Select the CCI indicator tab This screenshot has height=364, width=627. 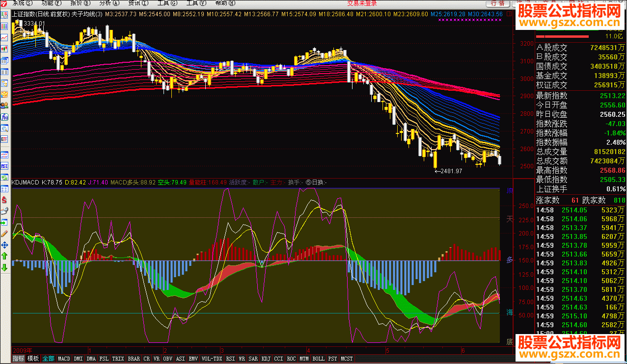click(x=279, y=359)
